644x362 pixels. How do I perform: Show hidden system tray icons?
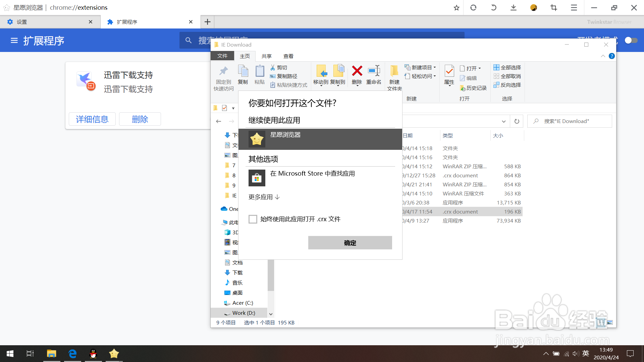point(546,353)
